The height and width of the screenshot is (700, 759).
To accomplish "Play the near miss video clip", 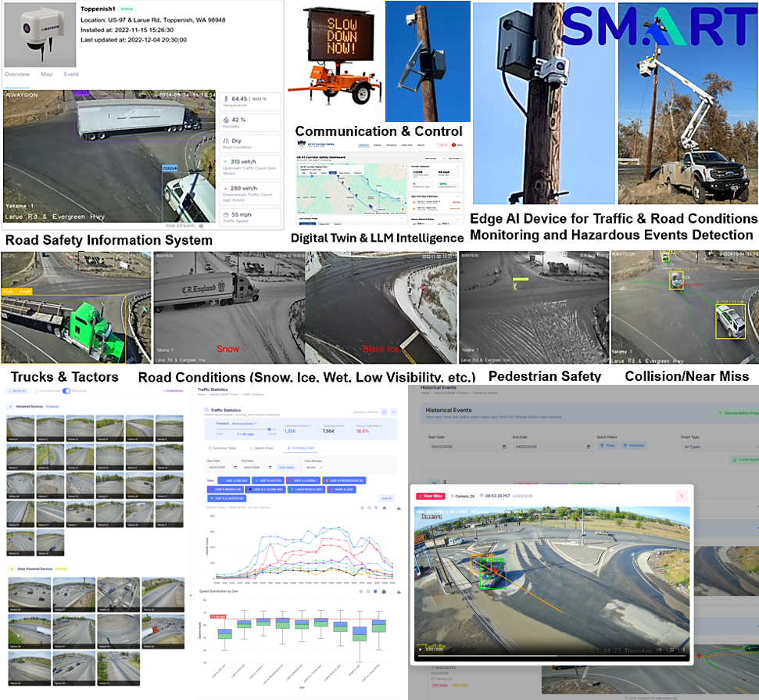I will 421,649.
